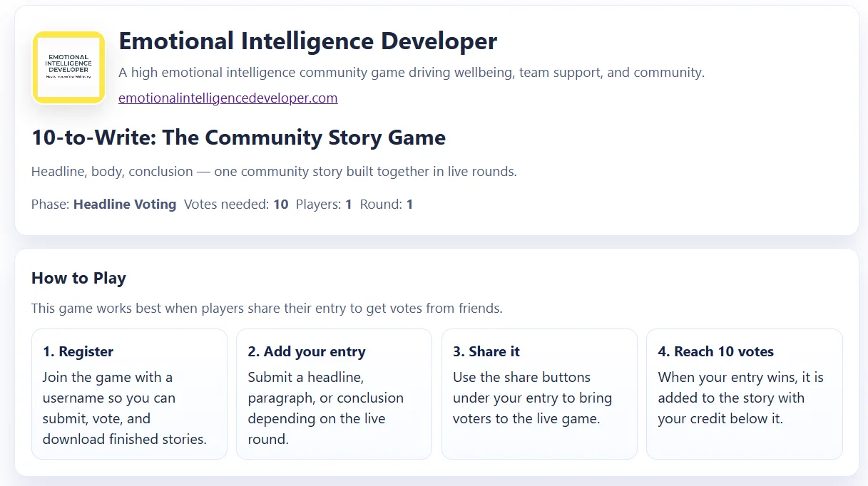Open the How to Play section heading

coord(78,278)
